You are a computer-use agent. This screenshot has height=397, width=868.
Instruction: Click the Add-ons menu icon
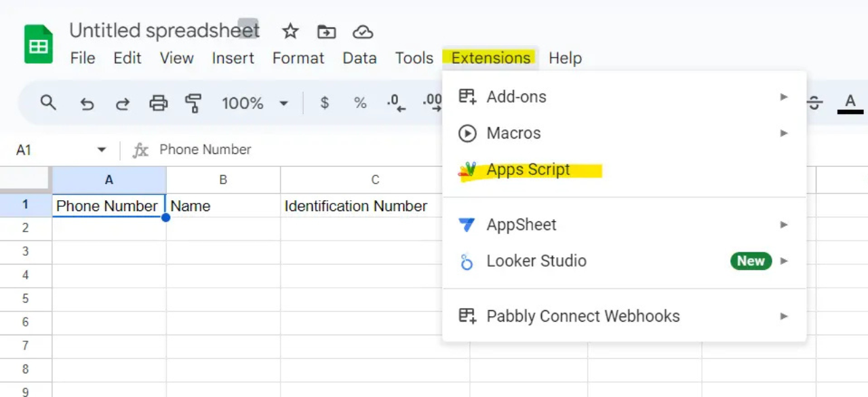[467, 97]
